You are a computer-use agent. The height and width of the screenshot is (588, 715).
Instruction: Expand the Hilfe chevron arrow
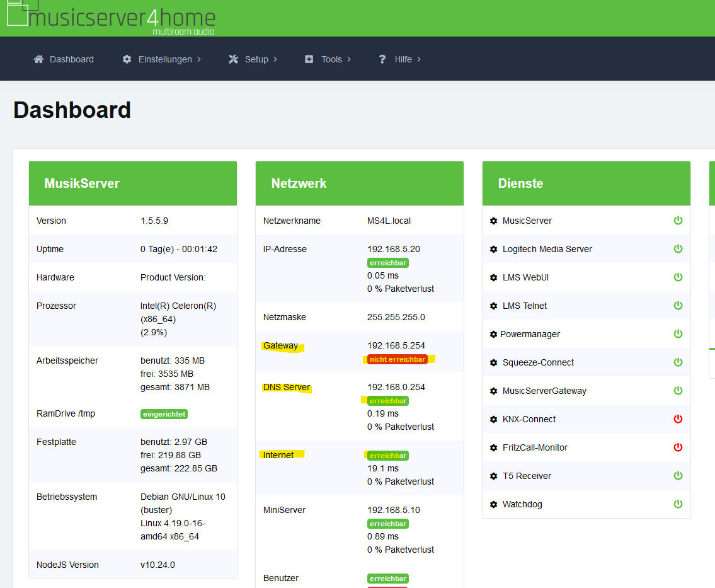tap(418, 59)
